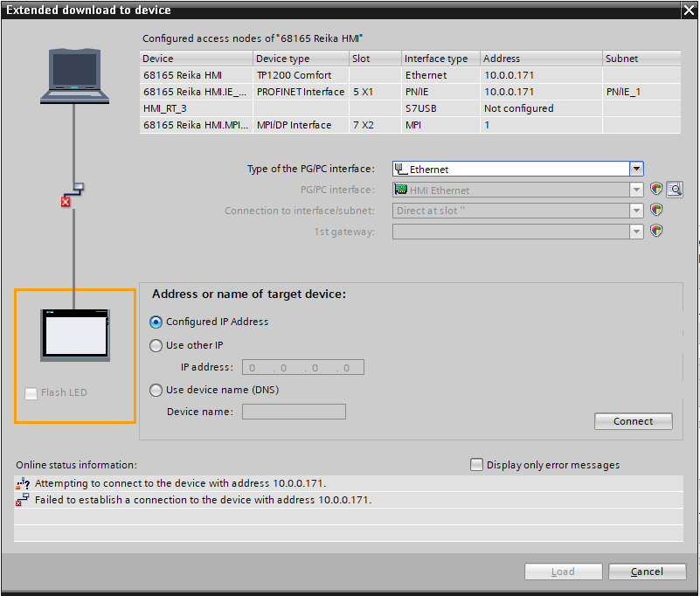Click the Address column header

tap(541, 59)
